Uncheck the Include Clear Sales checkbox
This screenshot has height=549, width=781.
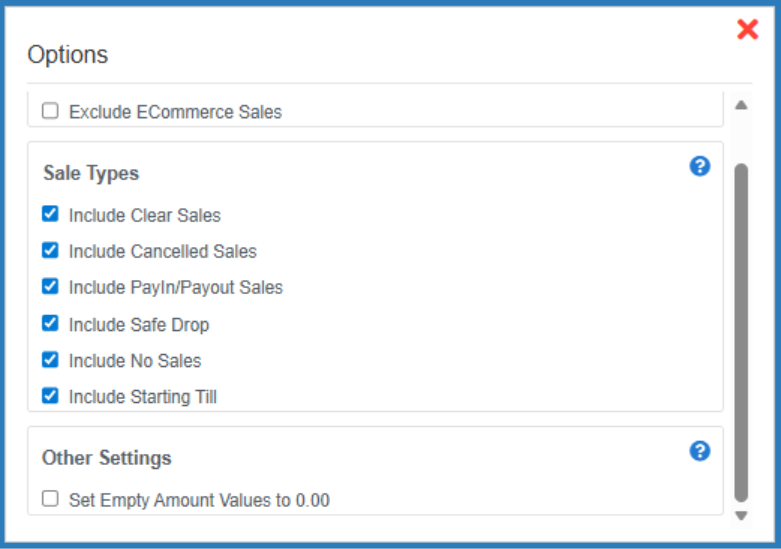(x=50, y=214)
